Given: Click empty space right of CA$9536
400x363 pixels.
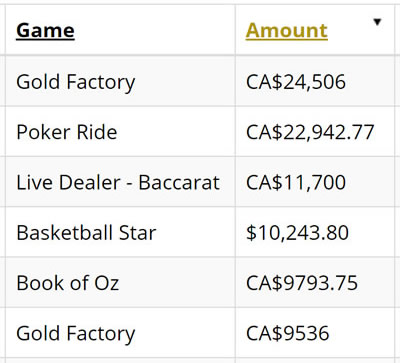Looking at the screenshot, I should tap(362, 333).
